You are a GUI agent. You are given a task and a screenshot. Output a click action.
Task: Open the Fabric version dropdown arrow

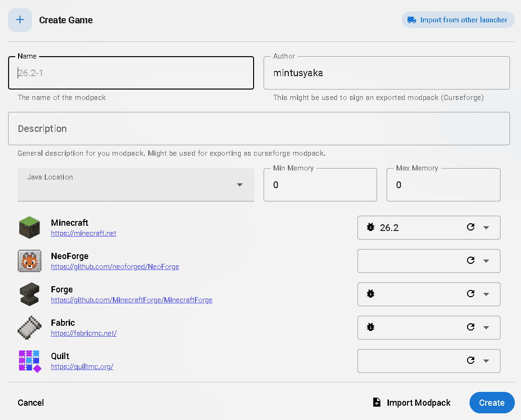click(x=486, y=328)
